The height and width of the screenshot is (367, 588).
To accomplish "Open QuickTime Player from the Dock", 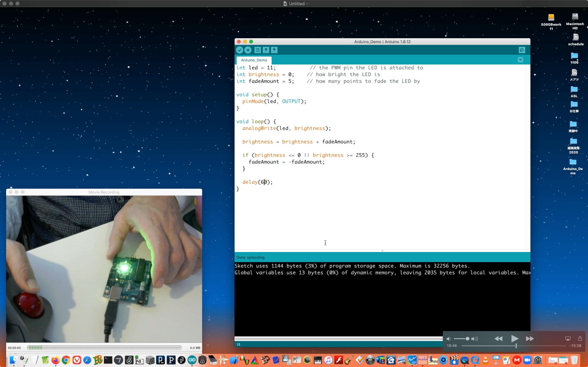I will click(x=465, y=360).
